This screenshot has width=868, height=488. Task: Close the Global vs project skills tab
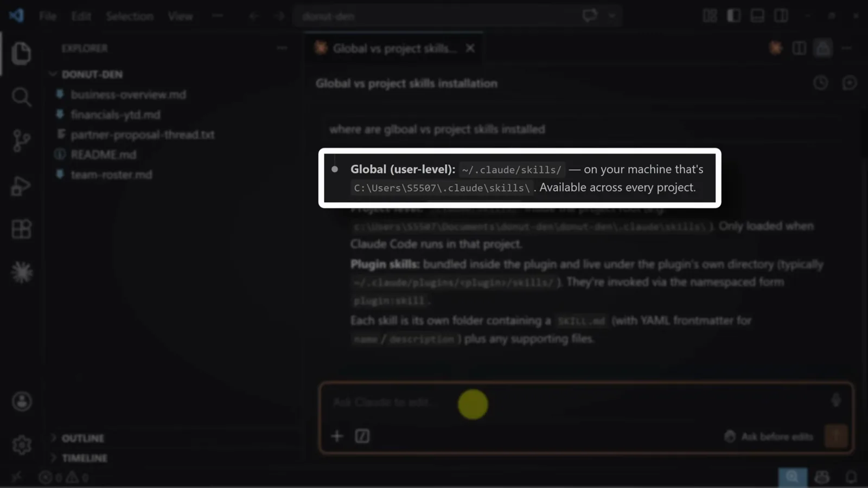click(x=470, y=48)
